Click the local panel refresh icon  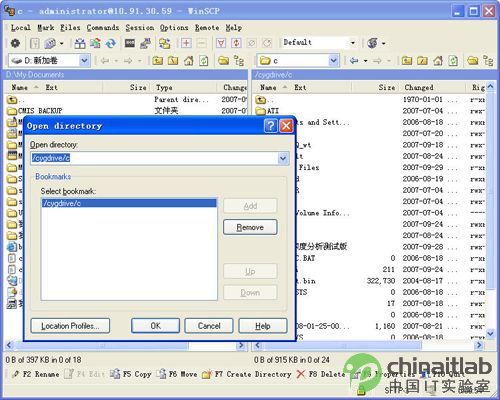pyautogui.click(x=204, y=61)
